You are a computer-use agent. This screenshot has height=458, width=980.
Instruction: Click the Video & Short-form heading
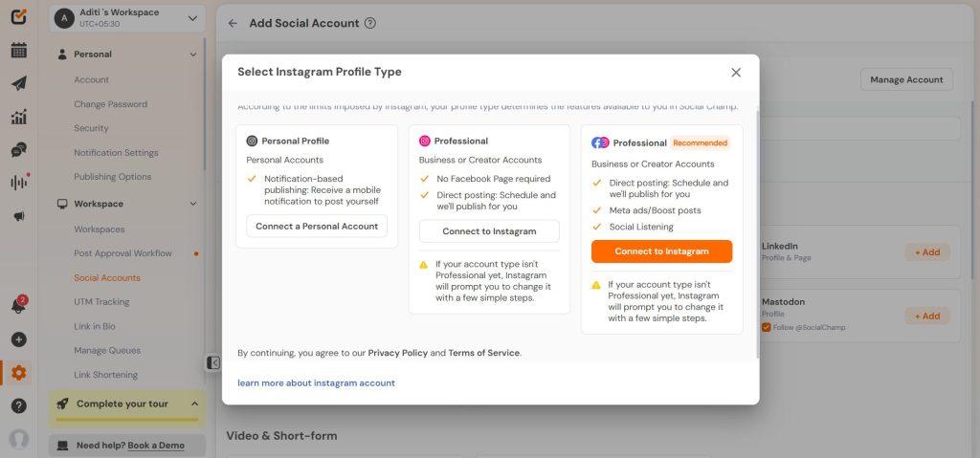281,435
